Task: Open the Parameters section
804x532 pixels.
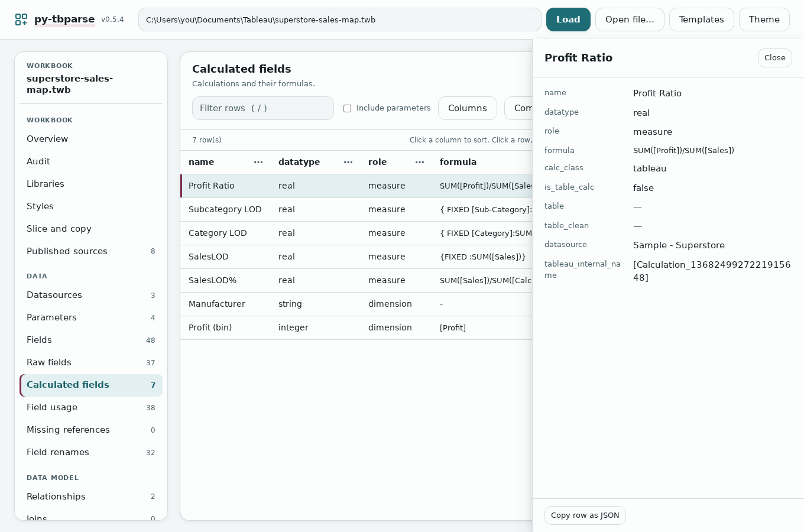Action: [x=91, y=317]
